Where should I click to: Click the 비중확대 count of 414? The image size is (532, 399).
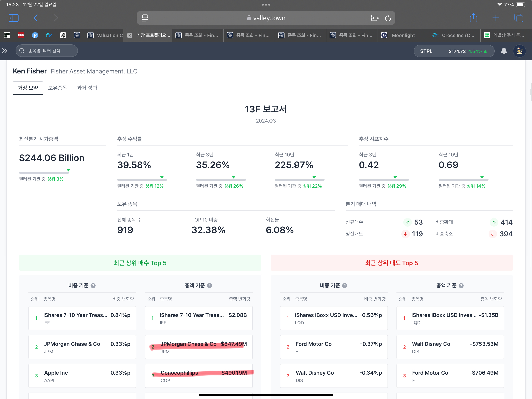click(x=506, y=222)
